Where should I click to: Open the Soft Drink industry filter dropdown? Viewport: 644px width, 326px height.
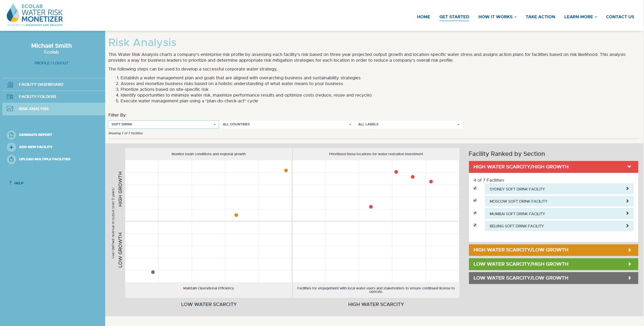164,124
